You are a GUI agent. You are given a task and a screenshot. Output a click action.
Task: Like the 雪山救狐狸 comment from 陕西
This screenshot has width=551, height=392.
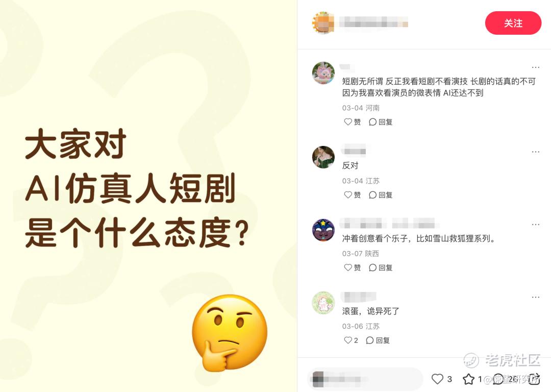pos(353,267)
